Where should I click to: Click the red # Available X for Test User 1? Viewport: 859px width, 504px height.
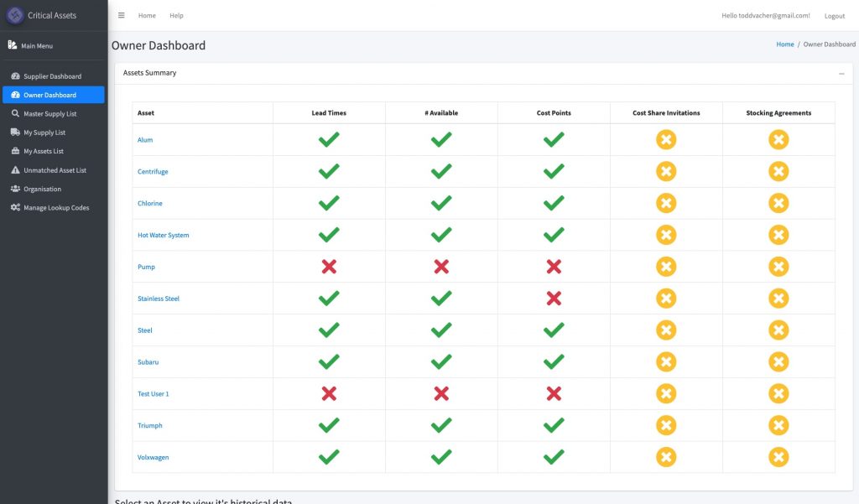[441, 394]
